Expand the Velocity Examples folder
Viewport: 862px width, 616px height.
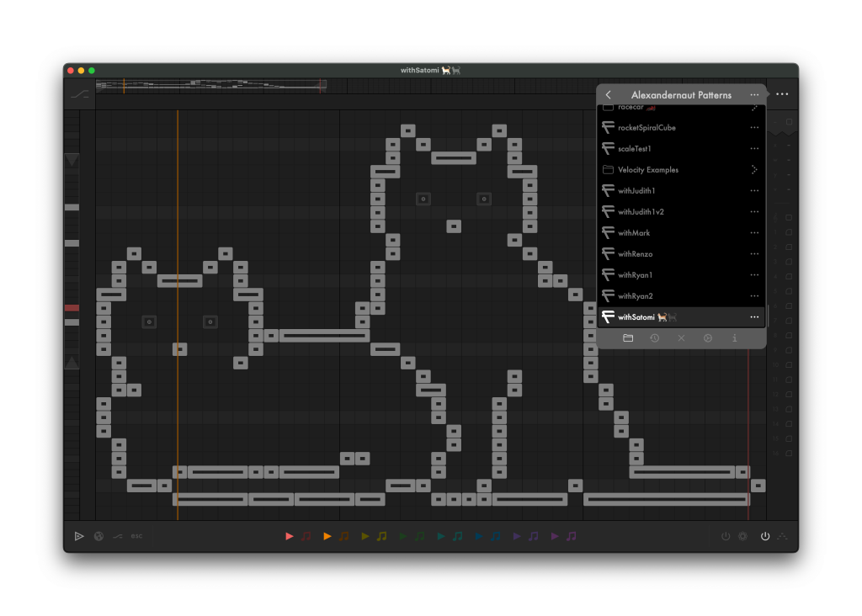(754, 170)
